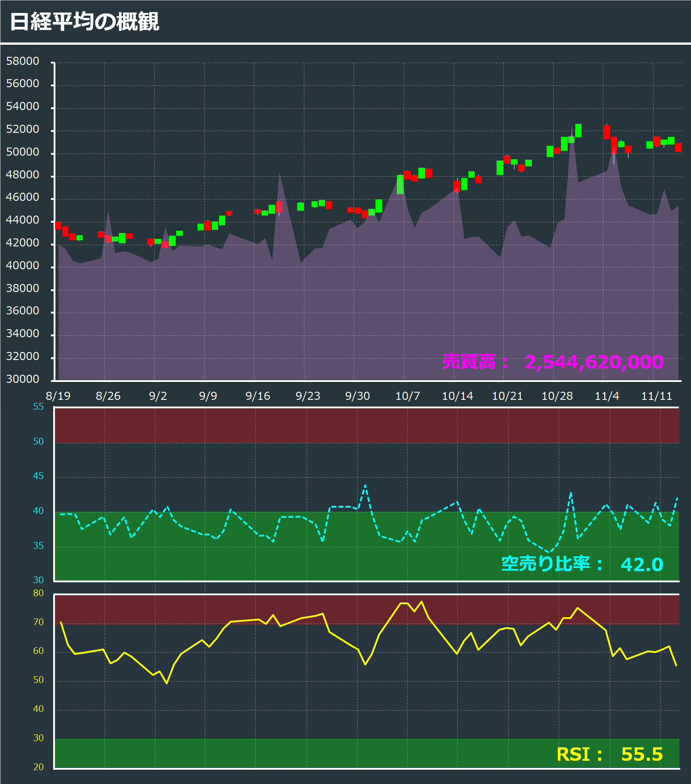Image resolution: width=691 pixels, height=784 pixels.
Task: Click the 11/4 date axis label
Action: [607, 396]
